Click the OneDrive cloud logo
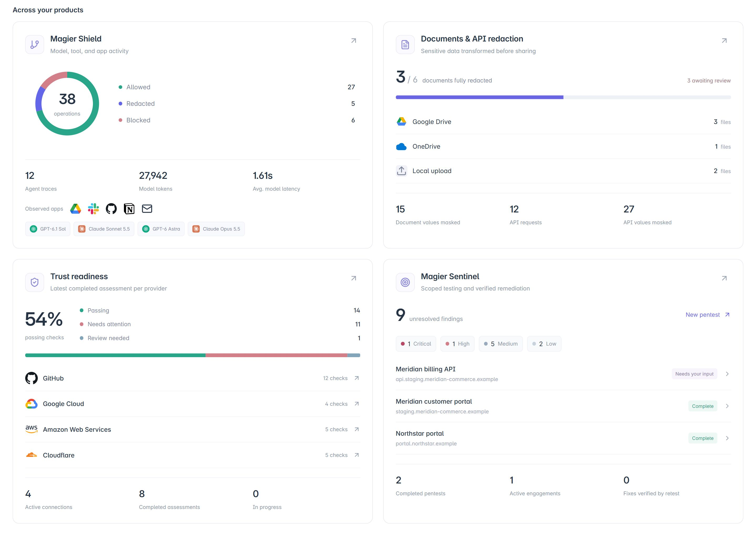The height and width of the screenshot is (536, 756). tap(401, 147)
